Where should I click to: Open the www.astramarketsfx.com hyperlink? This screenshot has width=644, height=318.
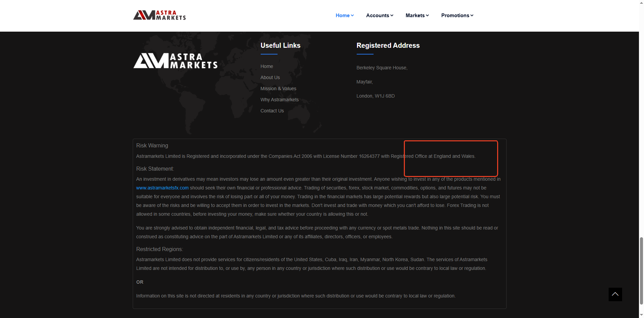pos(162,188)
